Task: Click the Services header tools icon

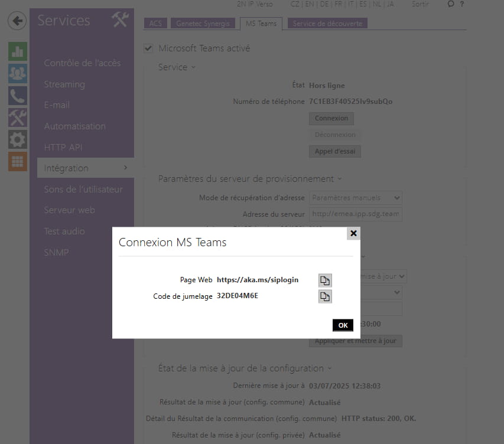Action: click(120, 20)
